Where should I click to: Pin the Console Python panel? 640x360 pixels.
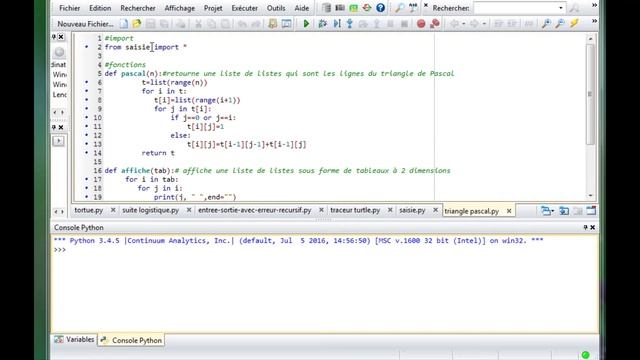(x=585, y=227)
